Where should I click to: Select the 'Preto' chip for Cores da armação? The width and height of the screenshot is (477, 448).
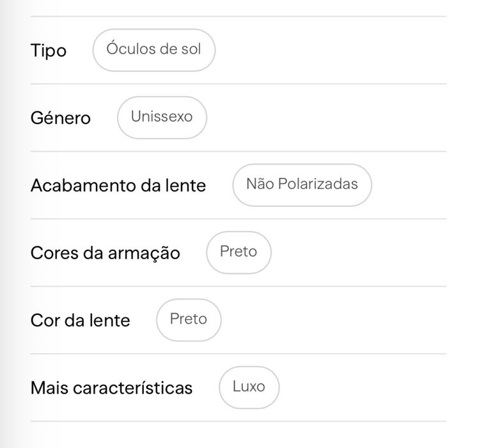tap(238, 252)
